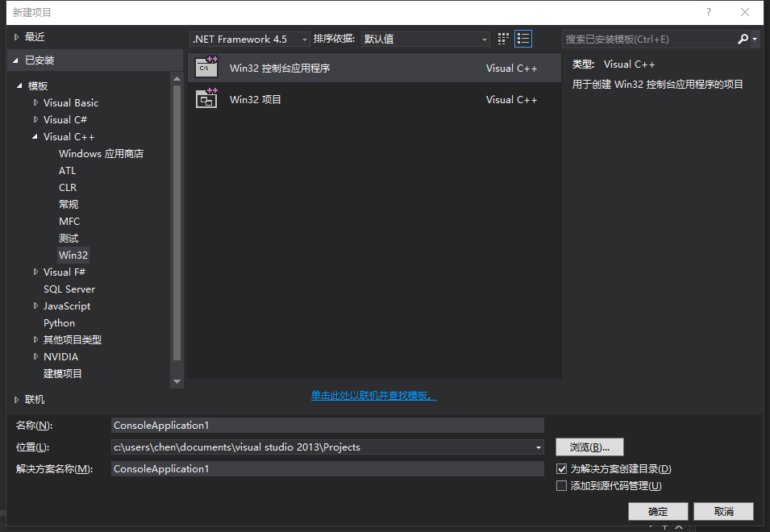Expand the JavaScript node
The width and height of the screenshot is (770, 532).
[35, 305]
